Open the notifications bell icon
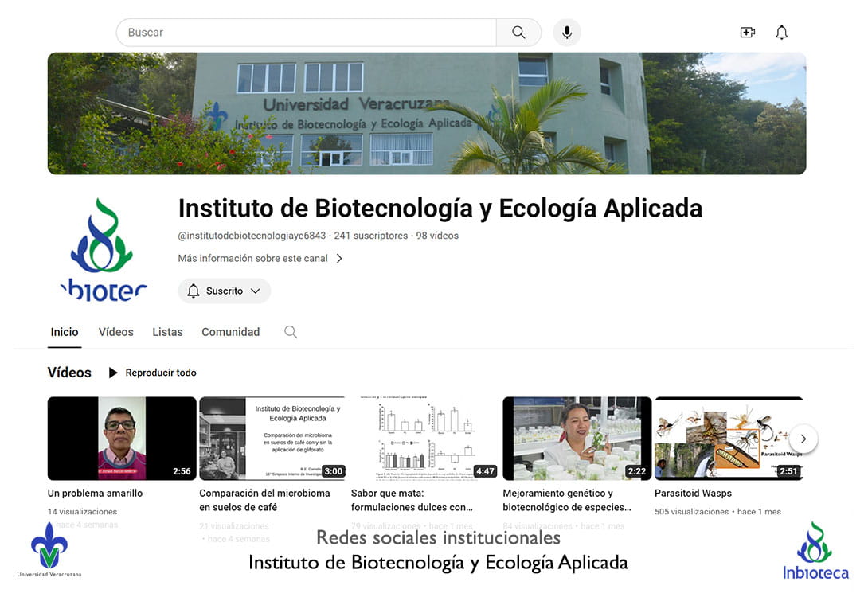Screen dimensions: 868x605 point(782,33)
